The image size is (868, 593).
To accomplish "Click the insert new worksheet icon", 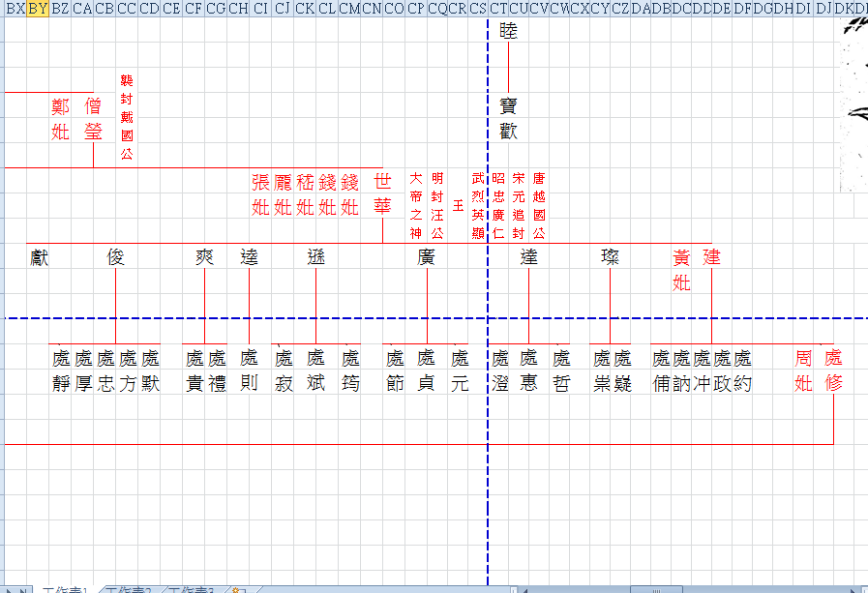I will point(239,589).
